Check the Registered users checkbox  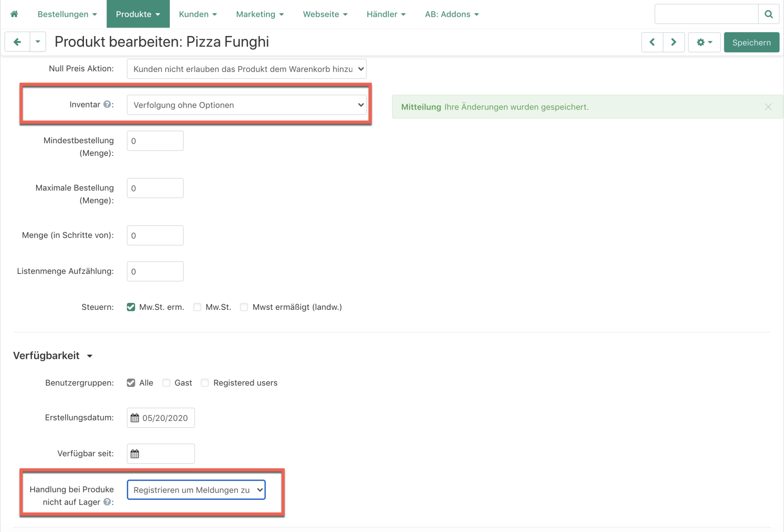click(x=205, y=383)
